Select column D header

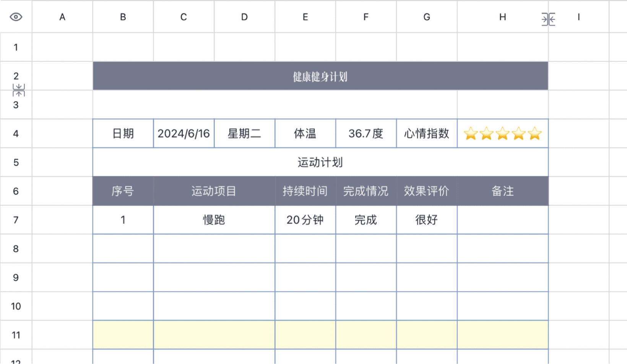(x=245, y=17)
